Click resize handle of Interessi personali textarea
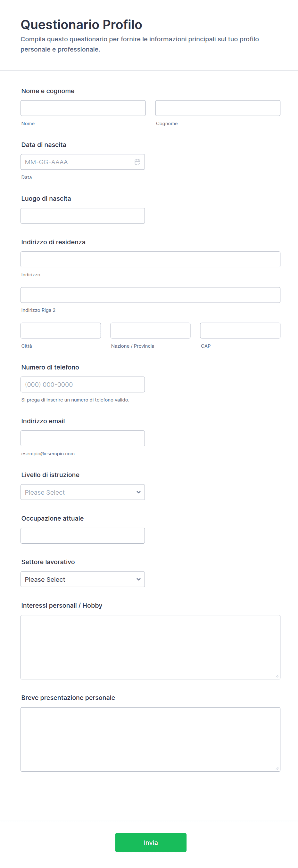The width and height of the screenshot is (298, 868). [277, 676]
